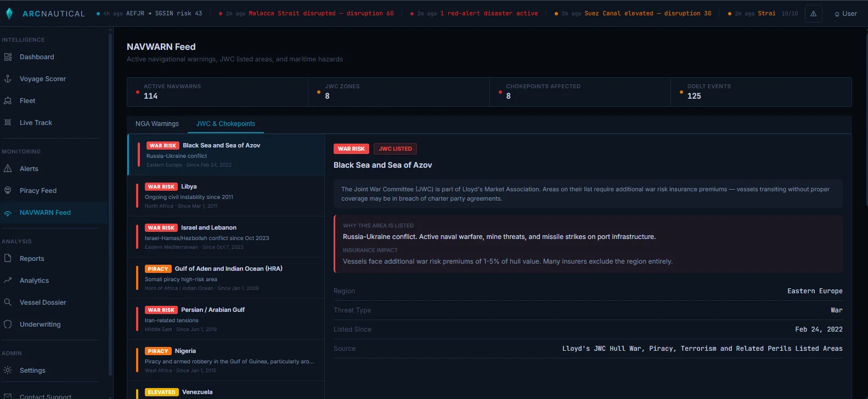Click the Live Track target icon
The height and width of the screenshot is (399, 868).
pyautogui.click(x=8, y=123)
